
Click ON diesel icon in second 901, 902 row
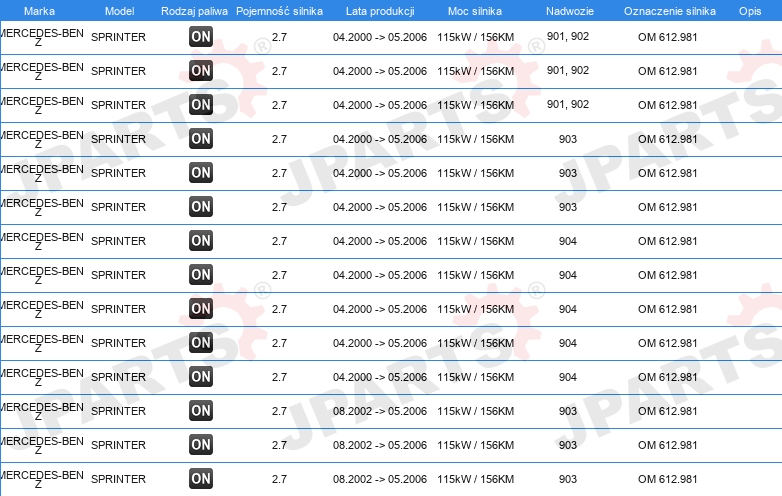pyautogui.click(x=201, y=70)
